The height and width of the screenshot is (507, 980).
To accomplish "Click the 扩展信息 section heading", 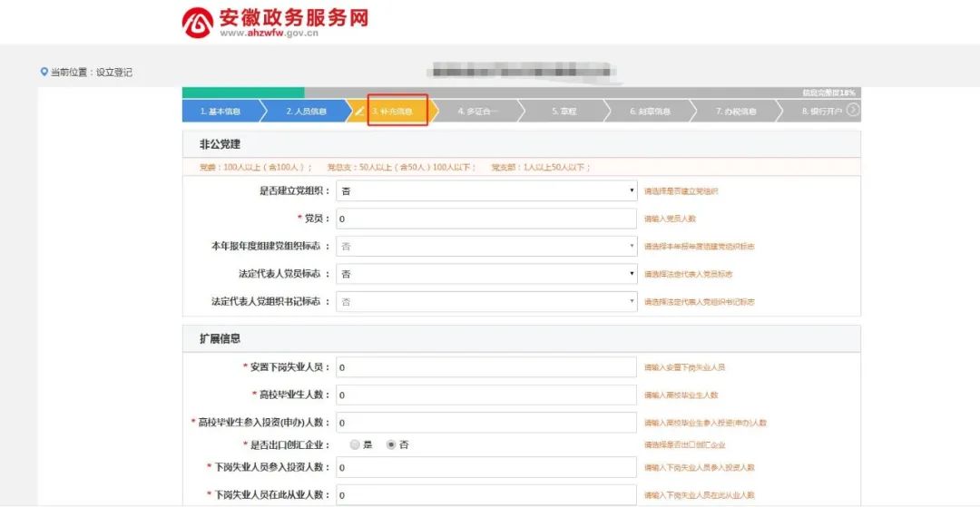I will (x=220, y=338).
